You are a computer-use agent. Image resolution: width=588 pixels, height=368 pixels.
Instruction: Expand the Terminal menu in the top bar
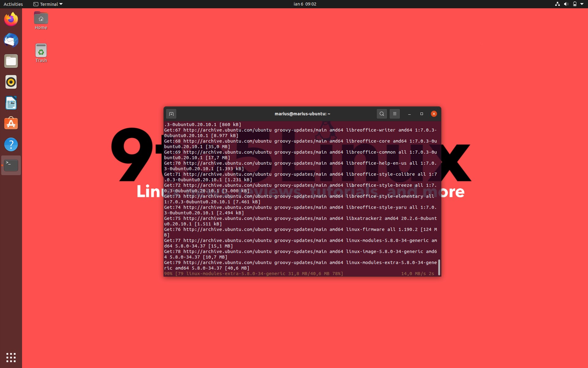(47, 4)
